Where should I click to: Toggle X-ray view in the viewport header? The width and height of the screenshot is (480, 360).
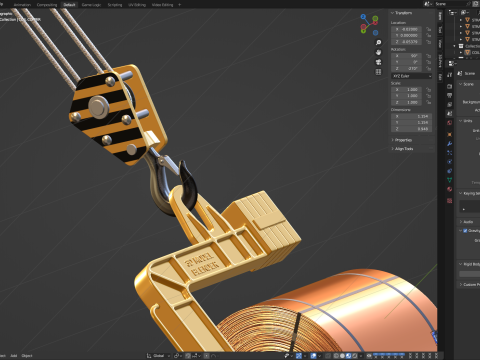[328, 356]
